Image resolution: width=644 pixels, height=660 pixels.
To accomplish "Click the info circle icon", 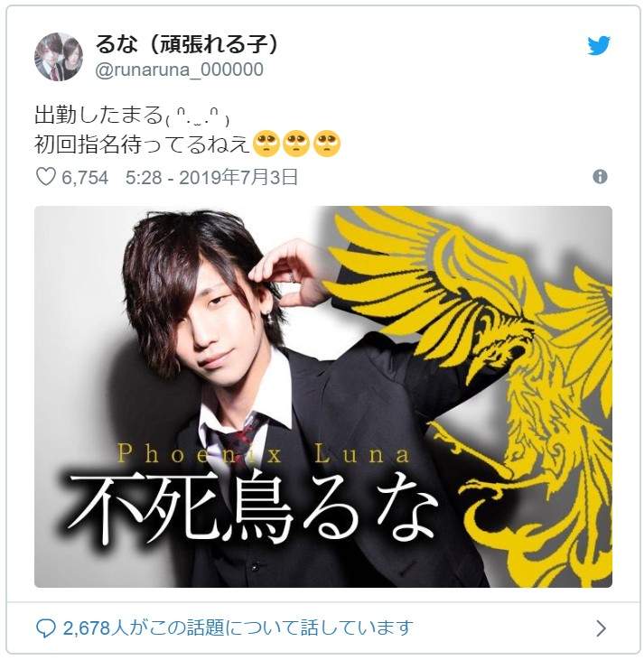I will tap(600, 177).
